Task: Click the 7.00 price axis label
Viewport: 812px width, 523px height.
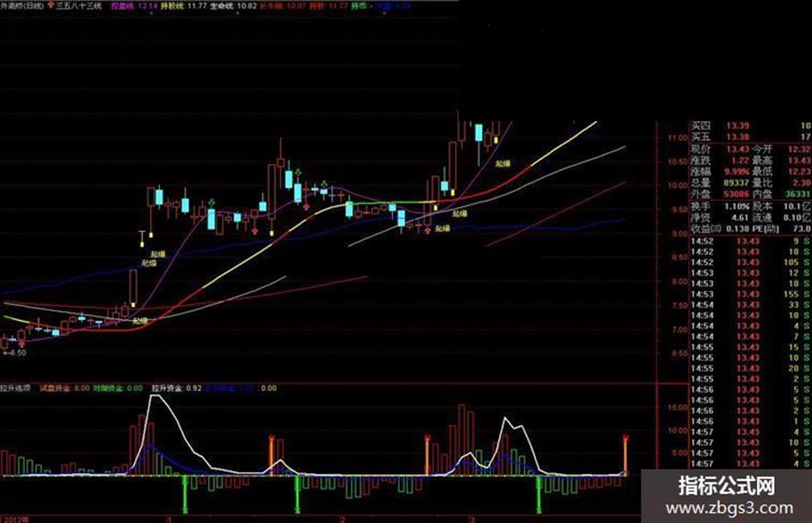Action: (x=680, y=330)
